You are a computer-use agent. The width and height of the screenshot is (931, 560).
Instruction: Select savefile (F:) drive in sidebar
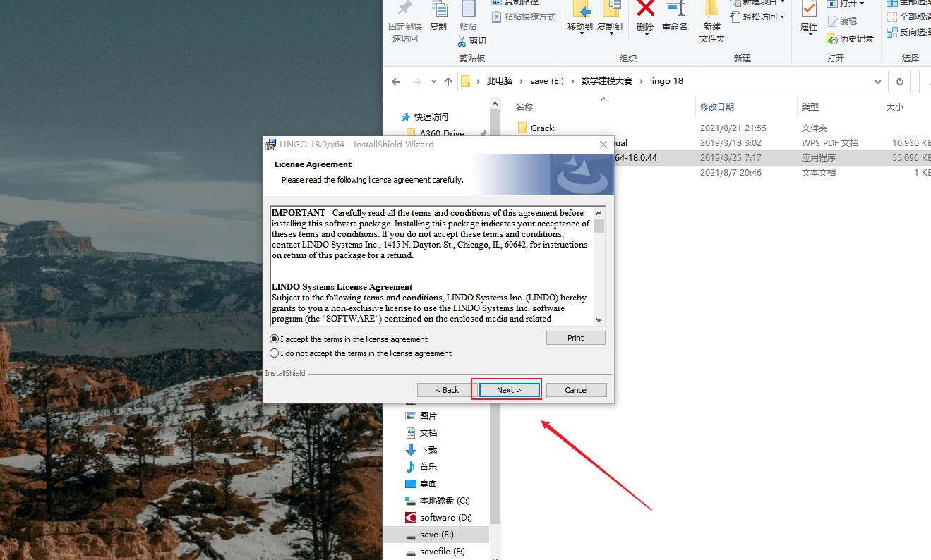442,552
